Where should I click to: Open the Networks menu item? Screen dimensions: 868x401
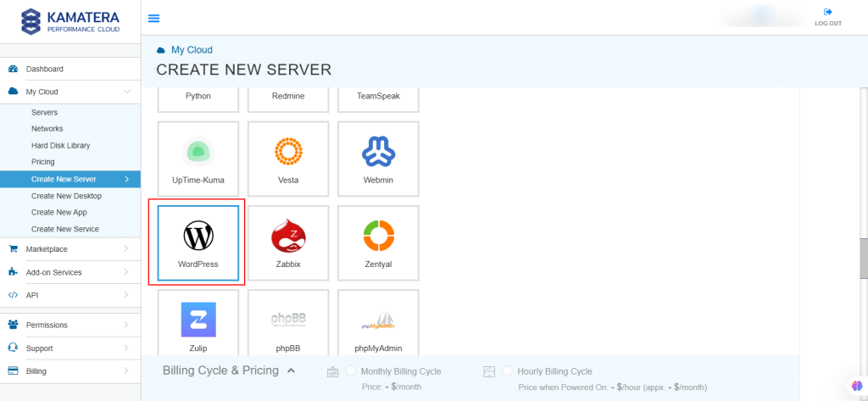point(47,129)
